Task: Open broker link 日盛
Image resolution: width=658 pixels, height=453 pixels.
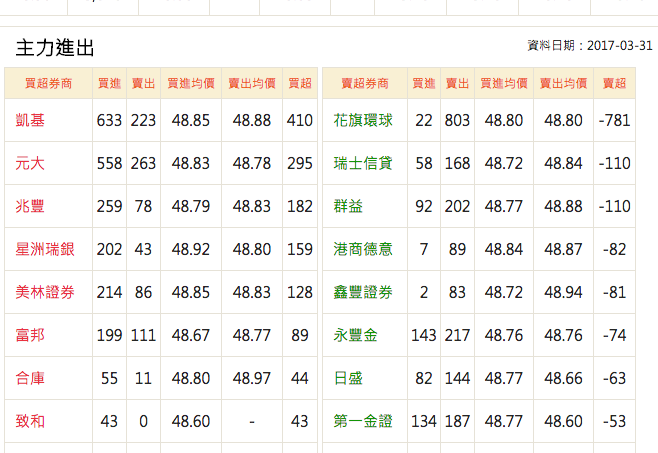Action: tap(348, 378)
